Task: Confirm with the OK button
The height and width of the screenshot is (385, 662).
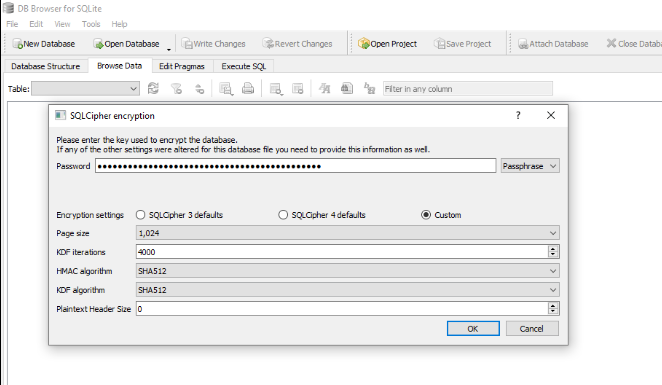Action: click(473, 328)
